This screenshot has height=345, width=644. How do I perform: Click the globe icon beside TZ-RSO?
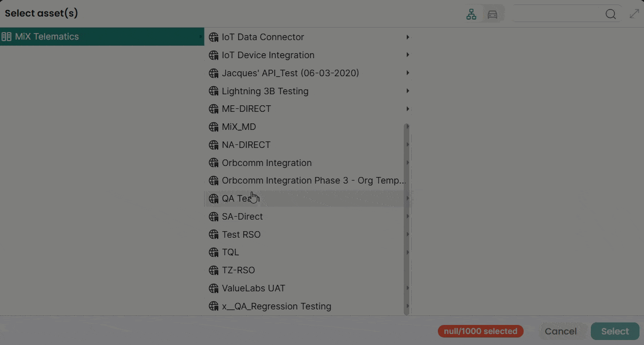click(x=214, y=270)
